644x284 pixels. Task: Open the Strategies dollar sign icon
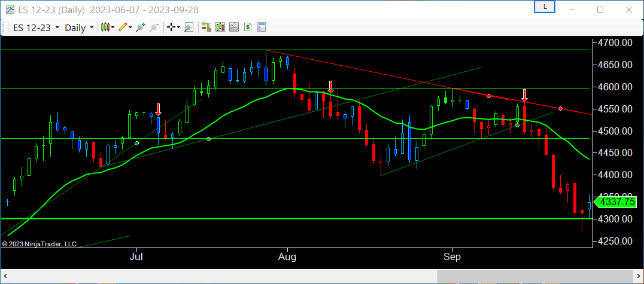pos(248,28)
